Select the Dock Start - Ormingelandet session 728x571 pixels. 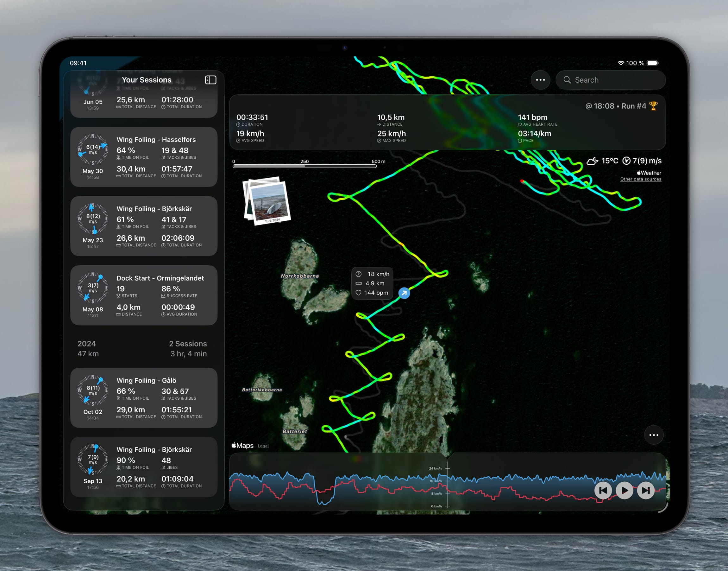tap(144, 295)
